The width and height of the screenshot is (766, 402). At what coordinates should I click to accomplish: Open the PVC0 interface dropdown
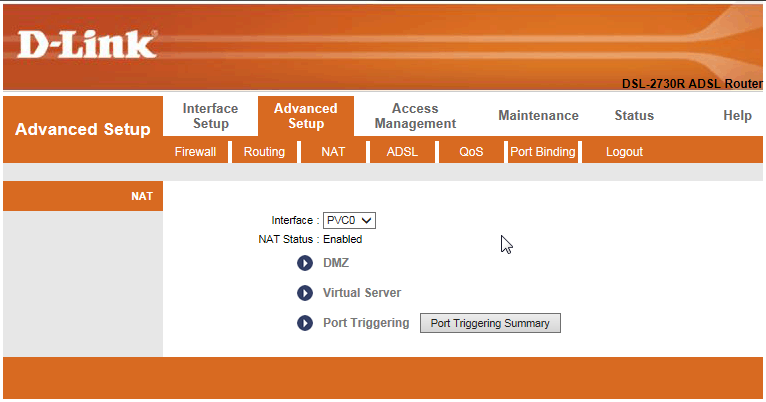tap(349, 220)
